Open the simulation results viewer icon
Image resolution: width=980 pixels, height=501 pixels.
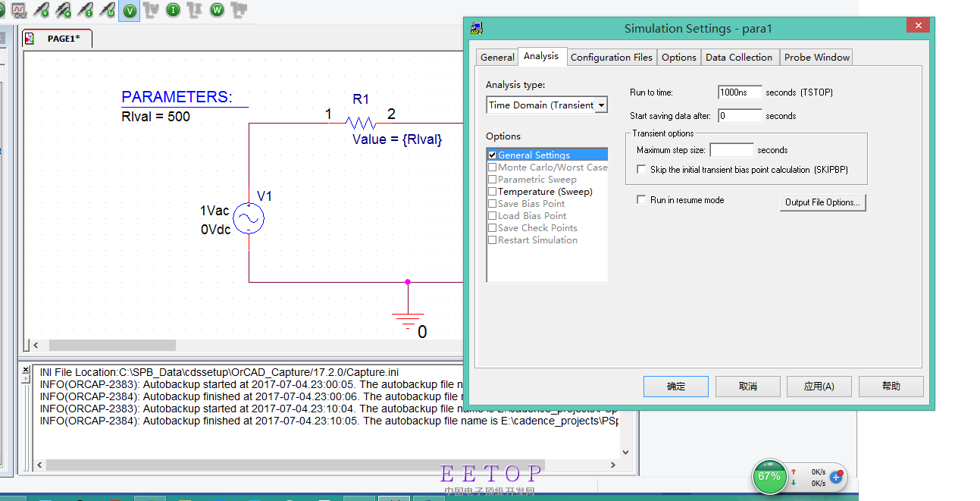pyautogui.click(x=18, y=11)
